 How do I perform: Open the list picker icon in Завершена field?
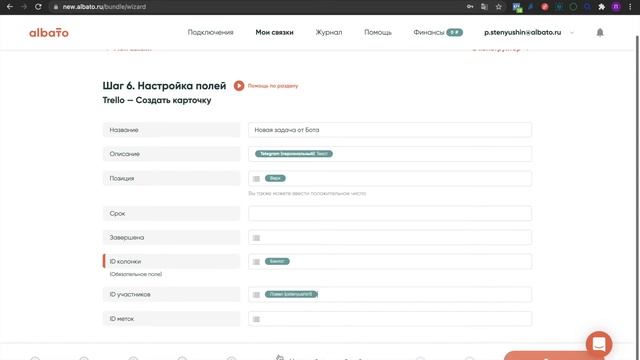click(x=256, y=238)
